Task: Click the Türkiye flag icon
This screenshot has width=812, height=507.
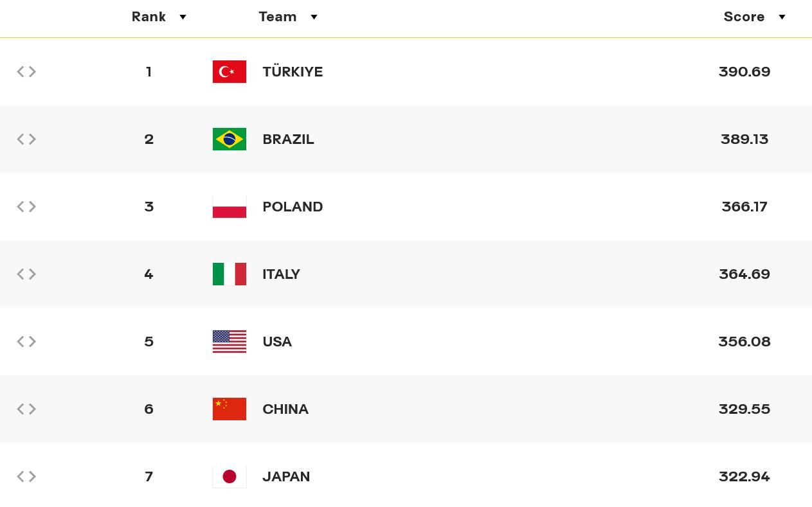Action: (x=230, y=71)
